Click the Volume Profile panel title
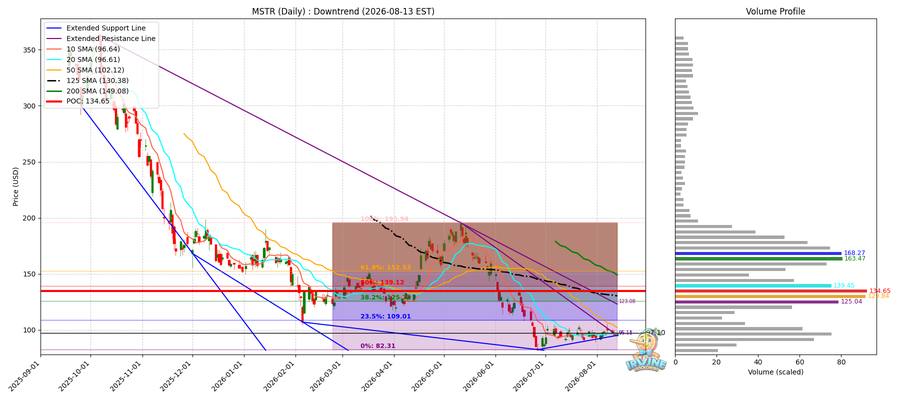The width and height of the screenshot is (900, 400). tap(775, 11)
